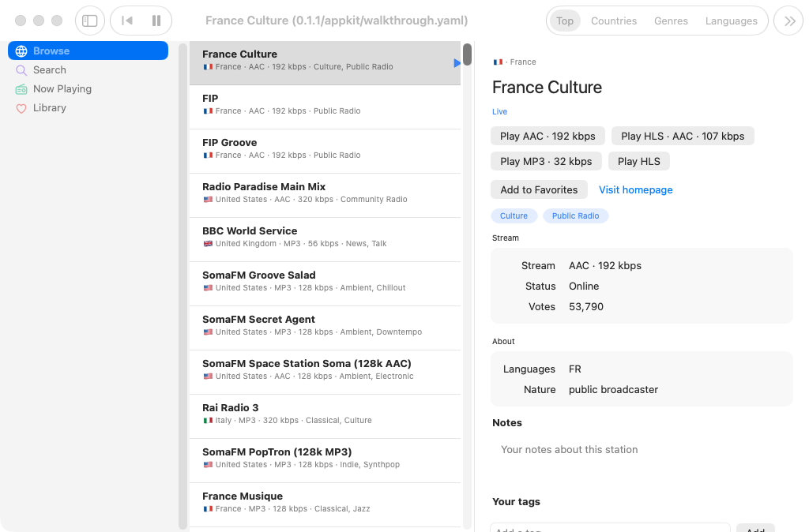Choose the Rai Radio 3 station
809x532 pixels.
pyautogui.click(x=325, y=417)
